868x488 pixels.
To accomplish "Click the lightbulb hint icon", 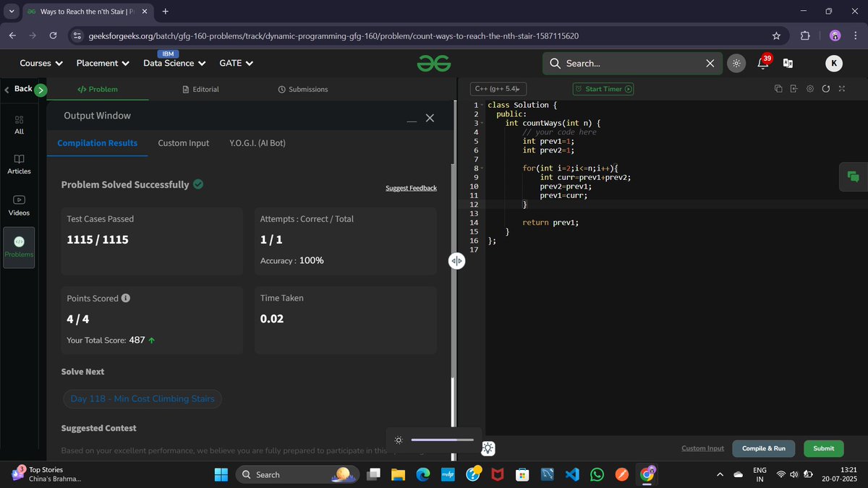I will point(488,448).
